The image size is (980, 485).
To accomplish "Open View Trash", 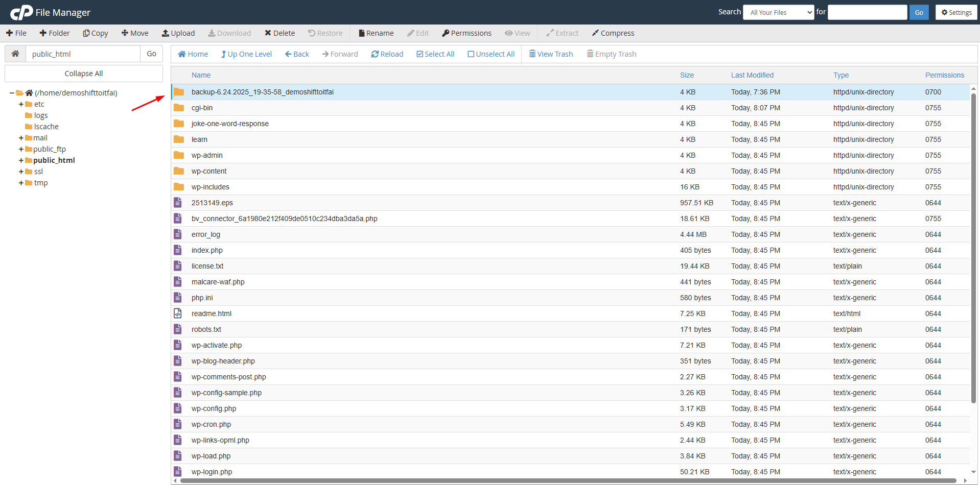I will click(x=551, y=54).
